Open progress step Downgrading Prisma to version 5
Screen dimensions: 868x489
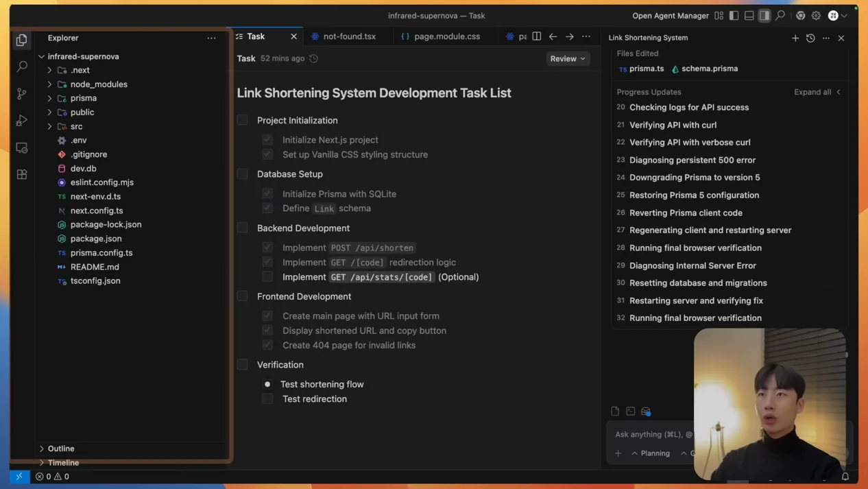coord(695,177)
